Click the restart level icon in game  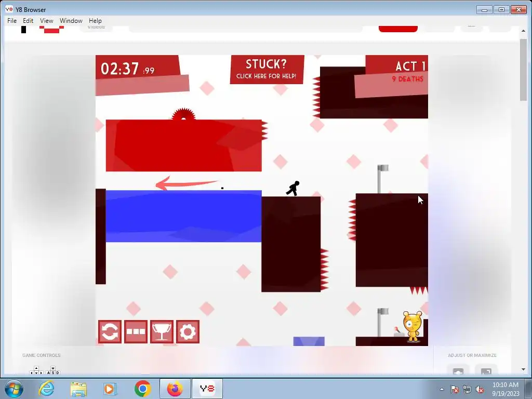tap(110, 331)
